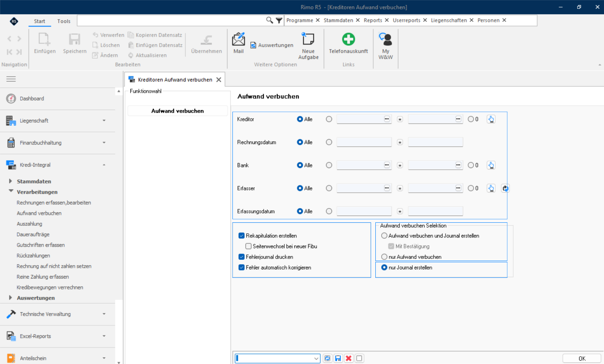Click the hand-pointer icon in Kreditor row
Image resolution: width=604 pixels, height=364 pixels.
491,119
